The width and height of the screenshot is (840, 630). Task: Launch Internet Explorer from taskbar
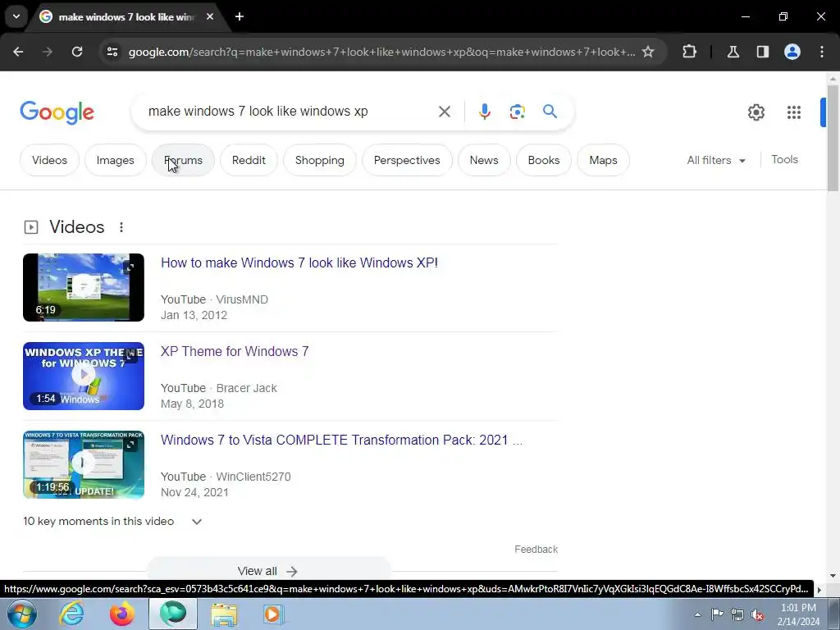point(72,614)
